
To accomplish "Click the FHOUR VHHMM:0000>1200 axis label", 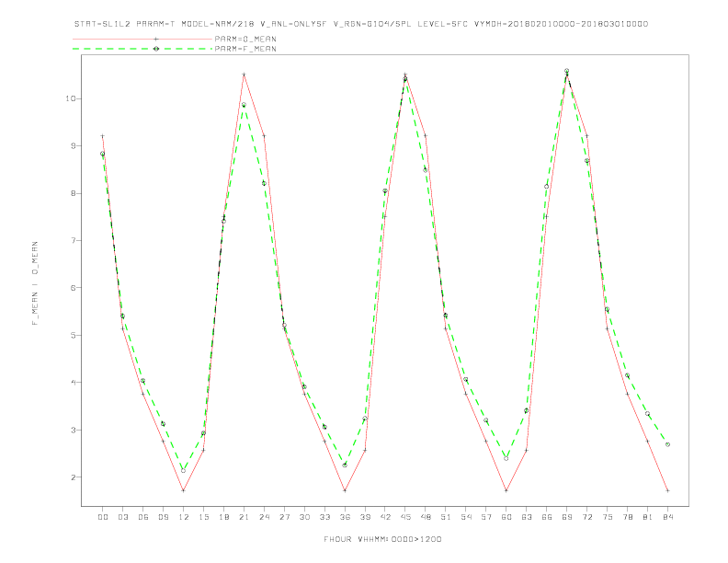I will point(382,539).
